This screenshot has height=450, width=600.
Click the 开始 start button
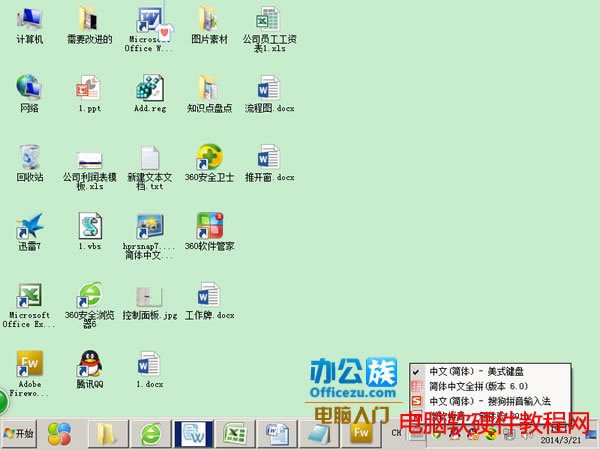click(x=19, y=434)
